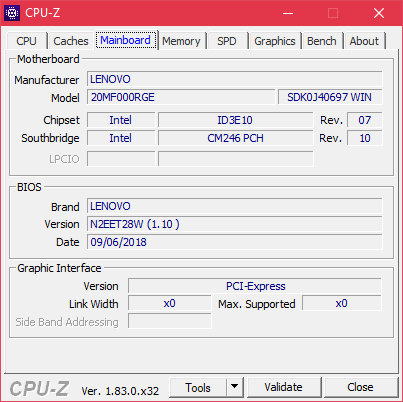Click the Graphic Interface PCI-Express version field
The width and height of the screenshot is (403, 402).
point(255,286)
